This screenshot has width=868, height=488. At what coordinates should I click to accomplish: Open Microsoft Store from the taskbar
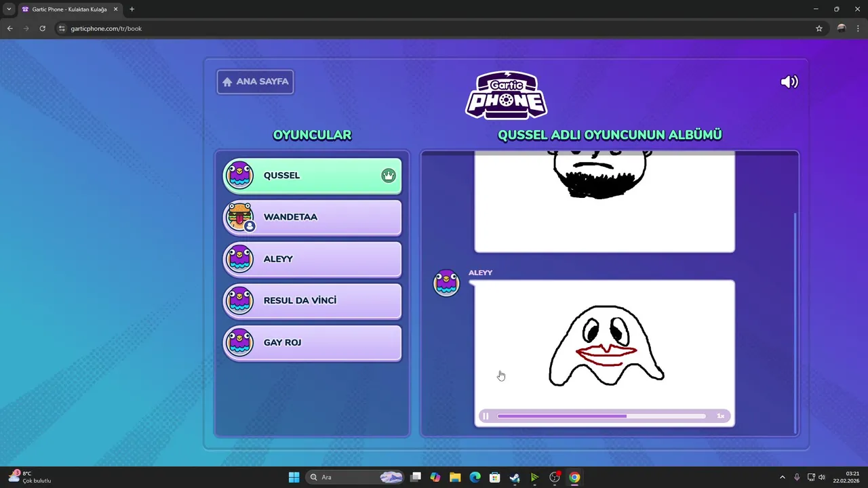point(495,477)
